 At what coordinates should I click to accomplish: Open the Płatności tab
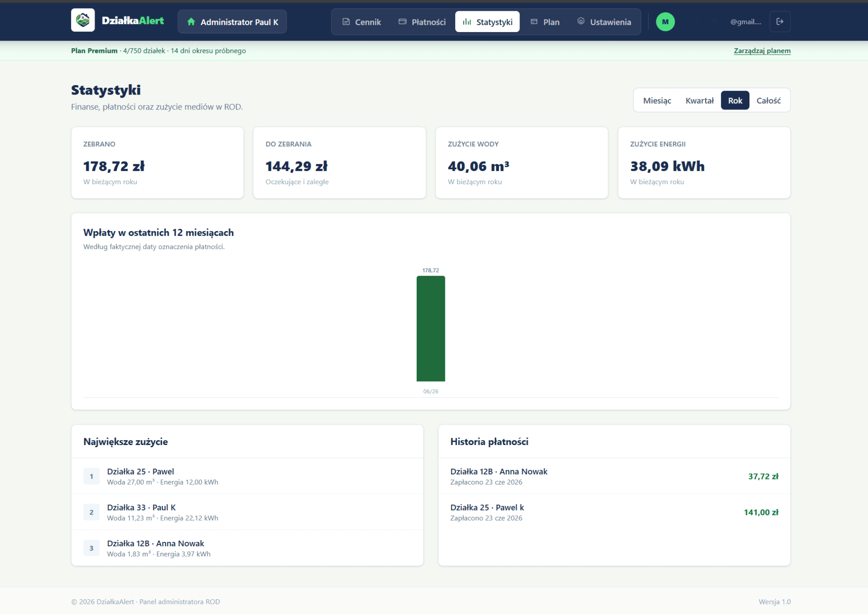coord(422,22)
